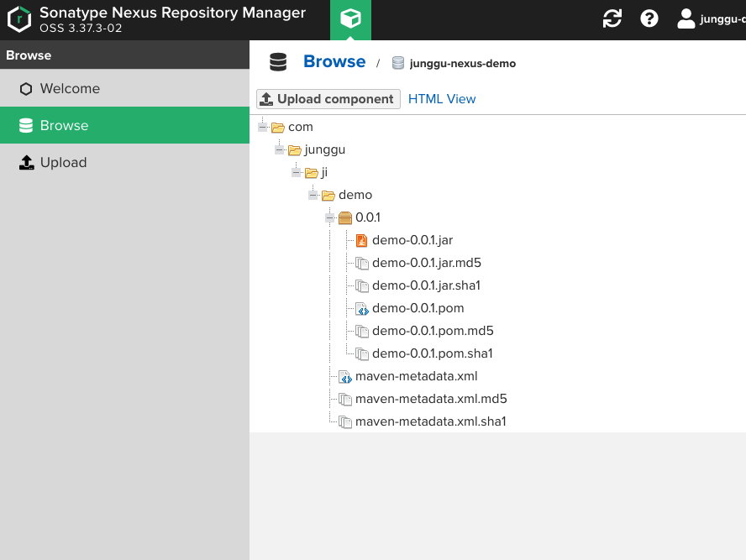746x560 pixels.
Task: Click the refresh icon in top bar
Action: click(612, 18)
